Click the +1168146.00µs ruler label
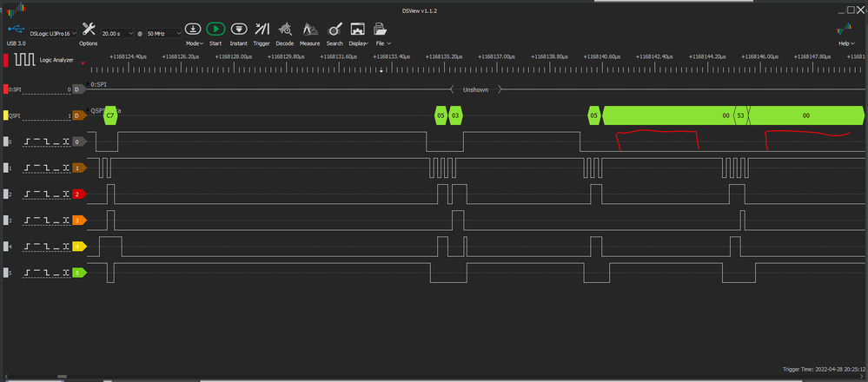 point(760,56)
